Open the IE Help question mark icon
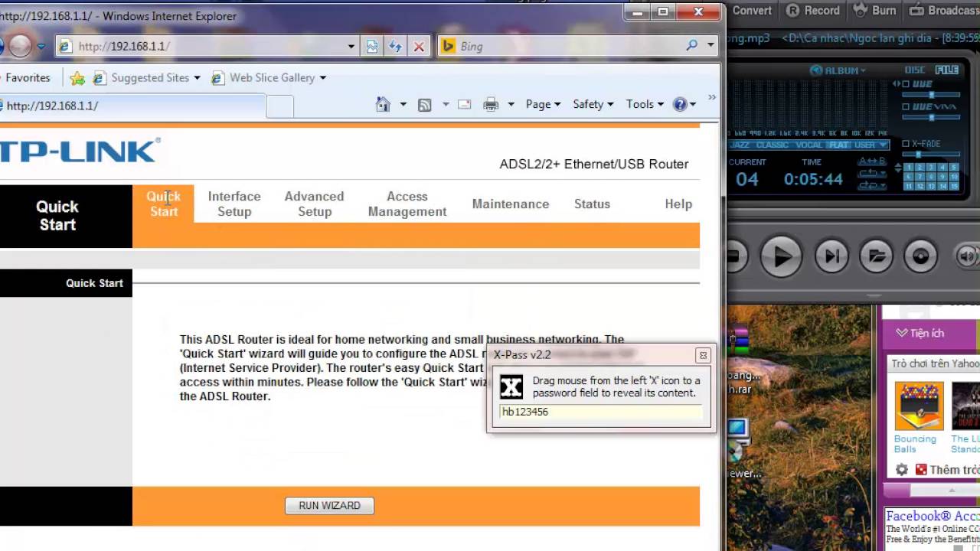The height and width of the screenshot is (551, 980). coord(680,105)
